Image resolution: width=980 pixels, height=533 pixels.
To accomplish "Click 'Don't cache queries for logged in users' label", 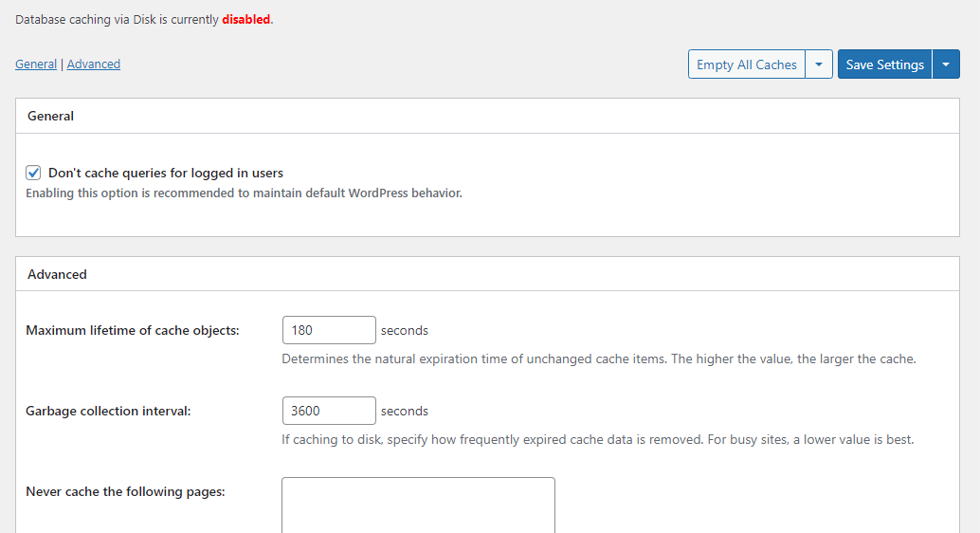I will [x=166, y=173].
